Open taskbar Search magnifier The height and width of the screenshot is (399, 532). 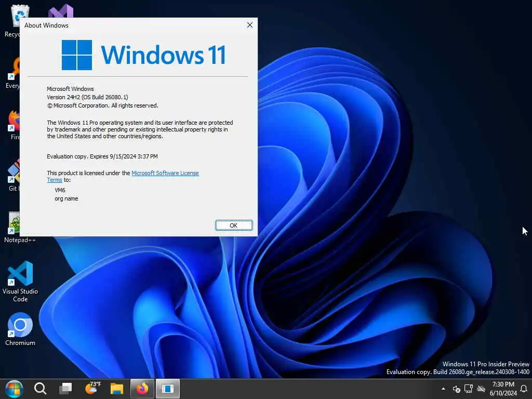tap(40, 389)
